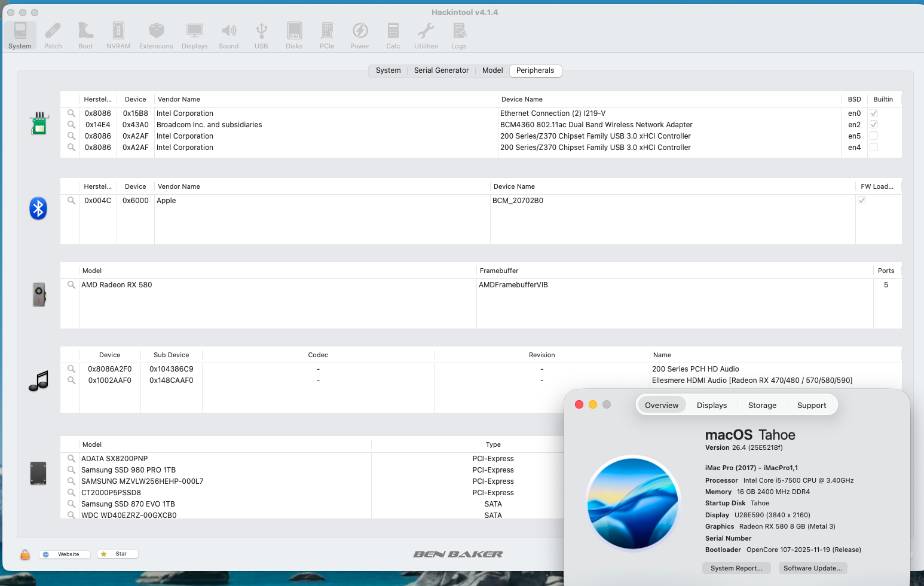
Task: Open the Logs toolbar section
Action: [458, 35]
